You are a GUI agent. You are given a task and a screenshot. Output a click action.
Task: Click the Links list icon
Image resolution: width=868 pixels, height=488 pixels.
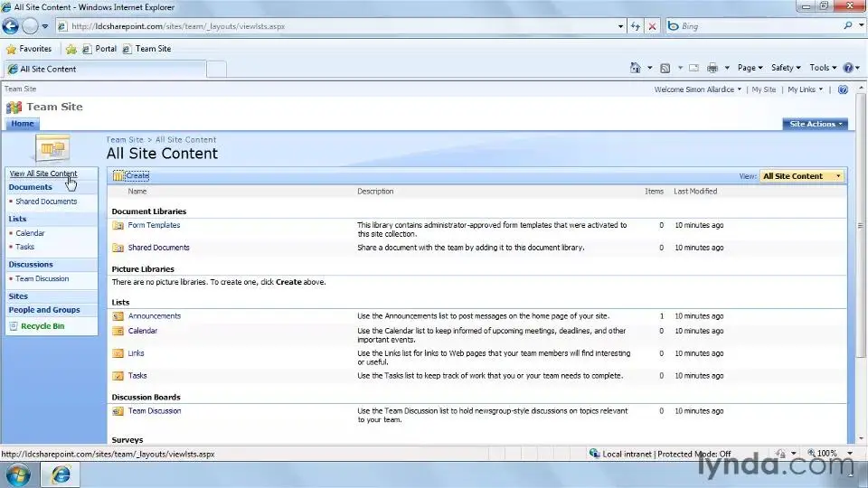[x=118, y=353]
